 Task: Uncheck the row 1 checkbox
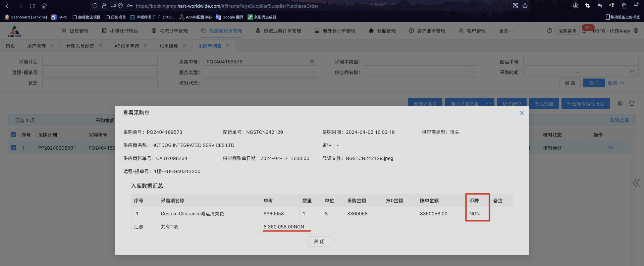(x=13, y=148)
